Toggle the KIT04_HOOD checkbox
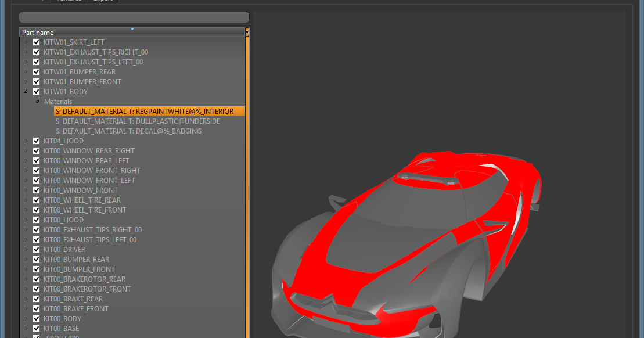Viewport: 644px width, 338px height. [36, 141]
